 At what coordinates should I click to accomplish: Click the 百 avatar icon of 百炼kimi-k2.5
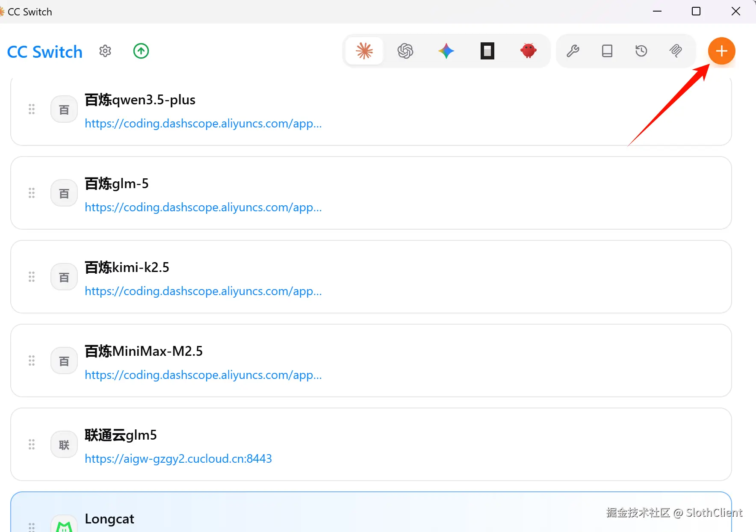[x=64, y=277]
